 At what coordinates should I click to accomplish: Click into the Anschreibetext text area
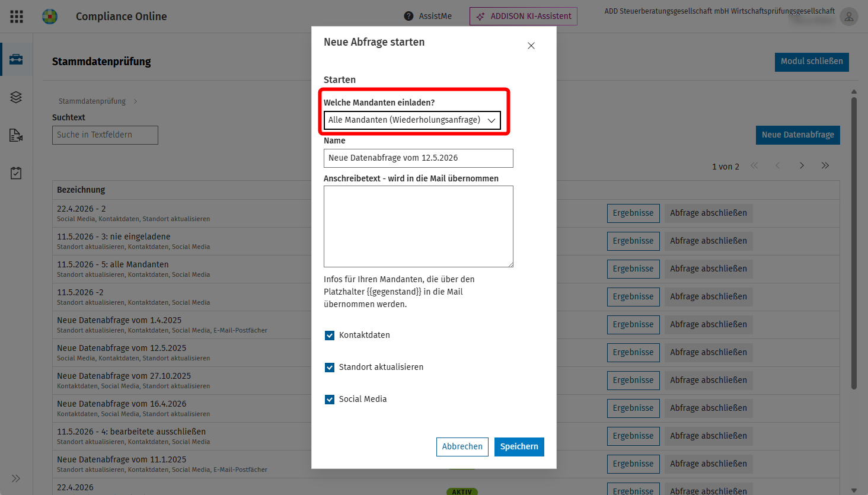(x=419, y=226)
